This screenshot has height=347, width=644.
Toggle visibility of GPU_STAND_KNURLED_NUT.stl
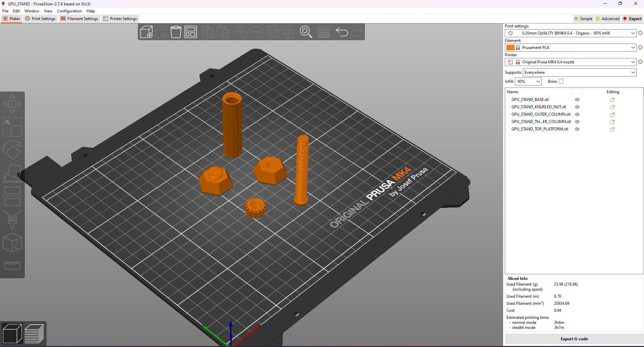tap(577, 107)
